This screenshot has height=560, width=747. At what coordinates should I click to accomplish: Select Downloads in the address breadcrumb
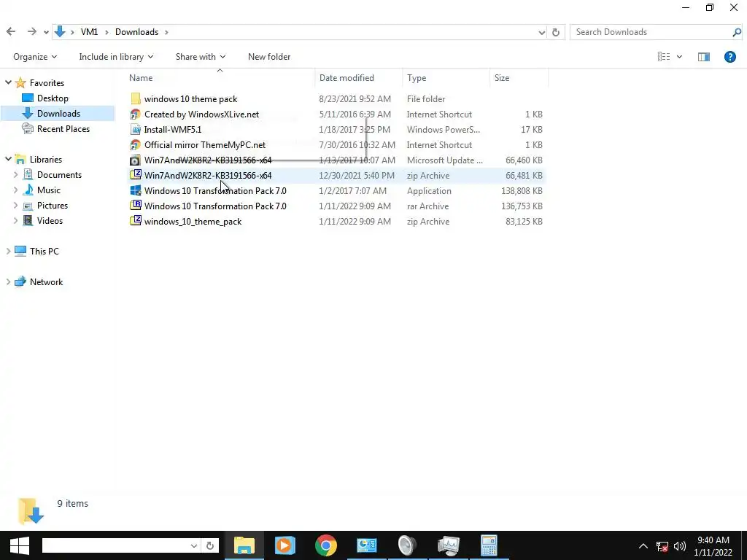[x=136, y=32]
